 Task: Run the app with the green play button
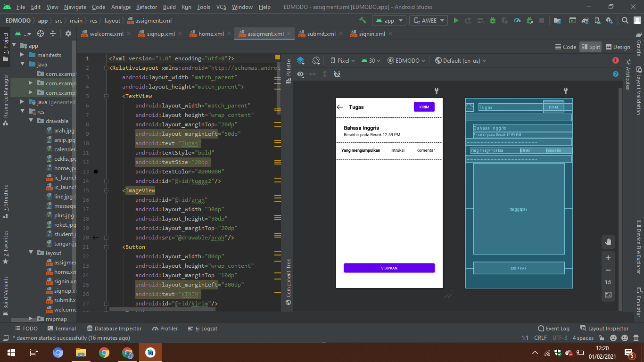click(456, 20)
